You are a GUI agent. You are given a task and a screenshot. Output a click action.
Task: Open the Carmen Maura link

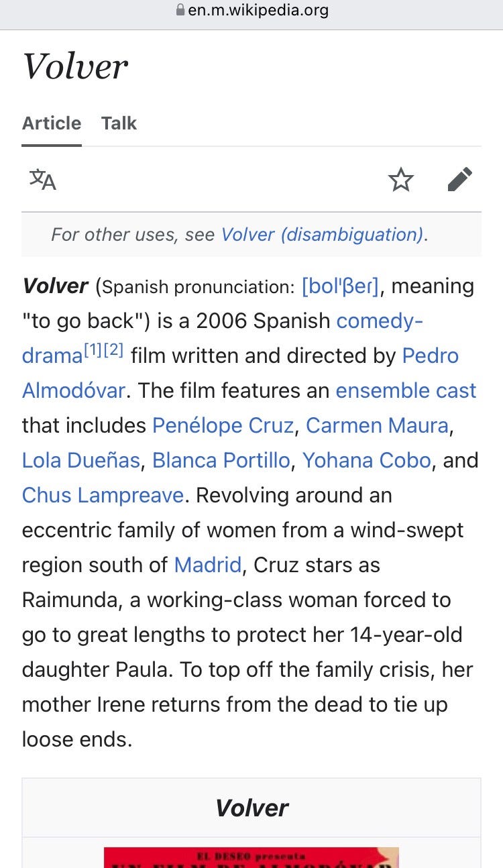coord(378,425)
